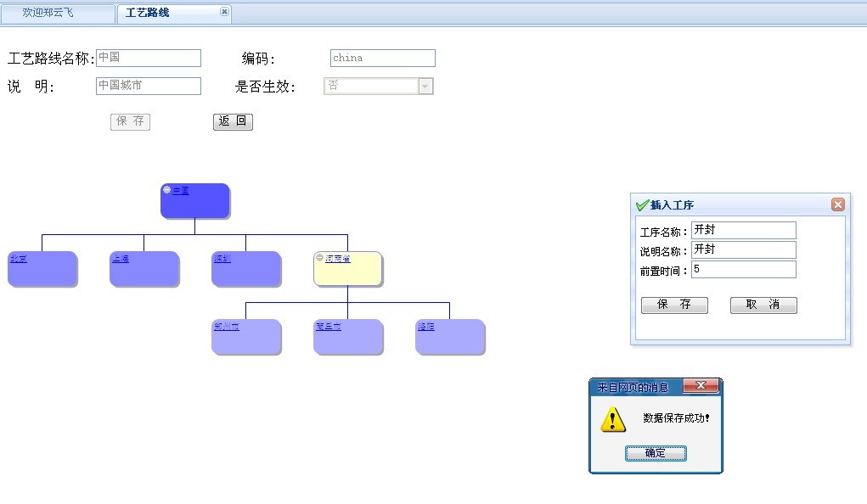Viewport: 867px width, 504px height.
Task: Click the 来自网页的消息 title text
Action: coord(633,388)
